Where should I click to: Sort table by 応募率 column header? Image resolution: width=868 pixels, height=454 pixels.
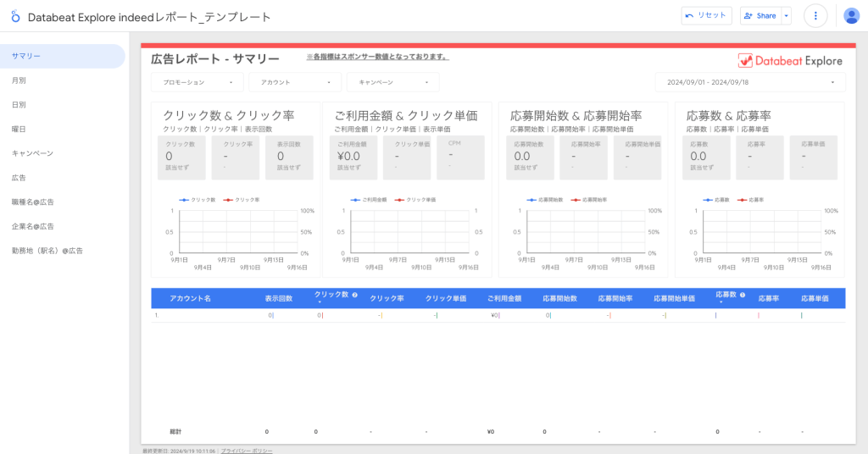[x=769, y=299]
